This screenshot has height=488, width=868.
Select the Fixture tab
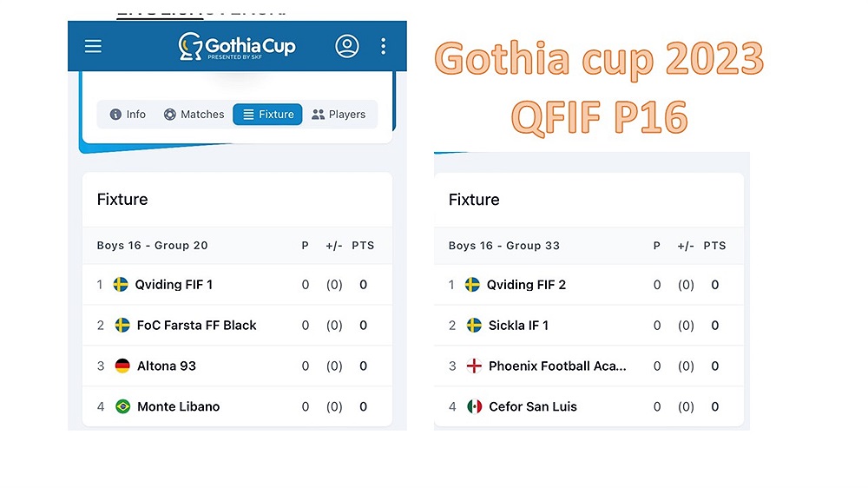click(x=267, y=114)
